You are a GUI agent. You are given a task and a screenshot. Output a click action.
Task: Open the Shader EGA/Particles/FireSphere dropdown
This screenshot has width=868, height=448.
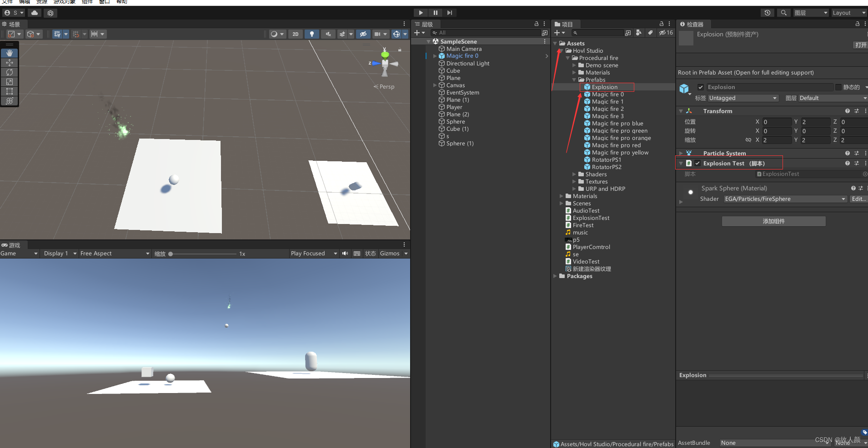click(785, 199)
